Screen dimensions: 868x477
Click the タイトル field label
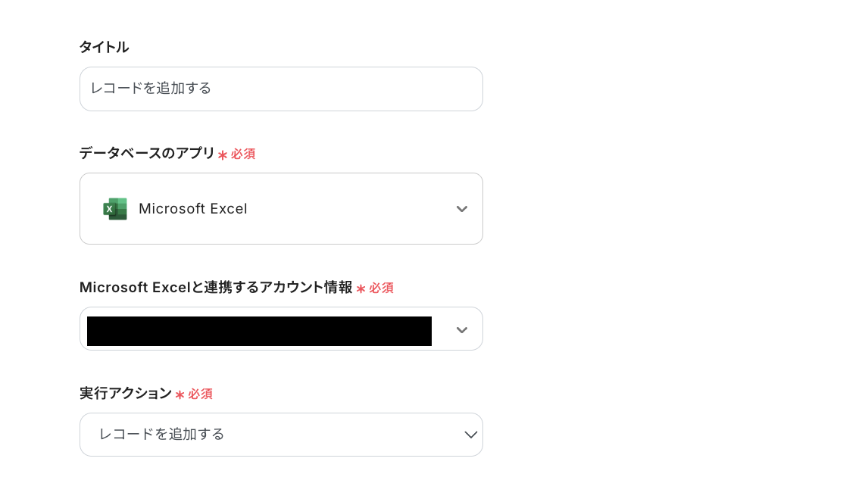(x=104, y=47)
